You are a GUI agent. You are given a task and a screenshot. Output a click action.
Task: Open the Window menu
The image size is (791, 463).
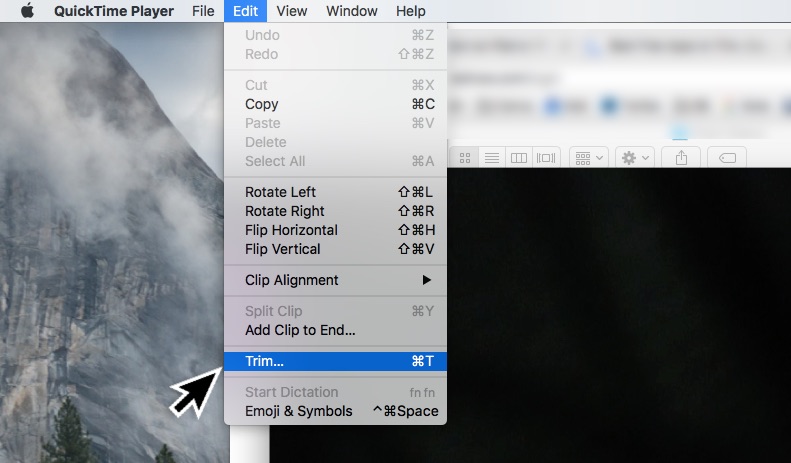click(352, 11)
